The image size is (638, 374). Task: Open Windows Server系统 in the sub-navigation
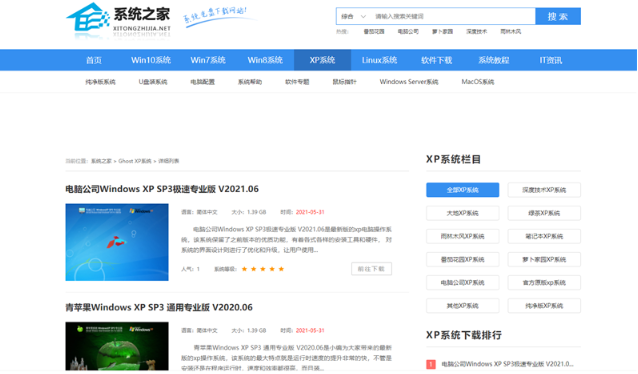409,82
